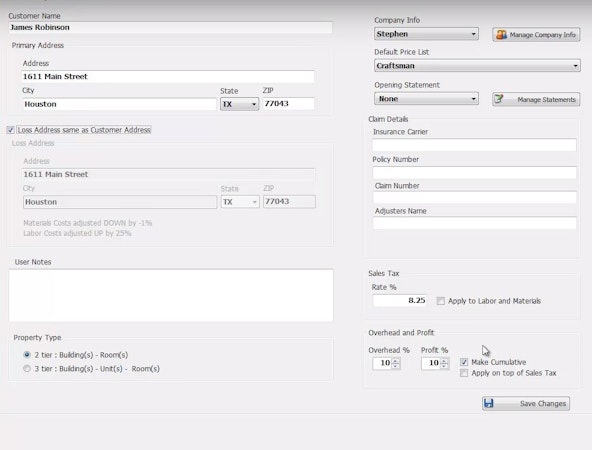Click the Insurance Carrier input field
The image size is (592, 450).
(x=474, y=145)
